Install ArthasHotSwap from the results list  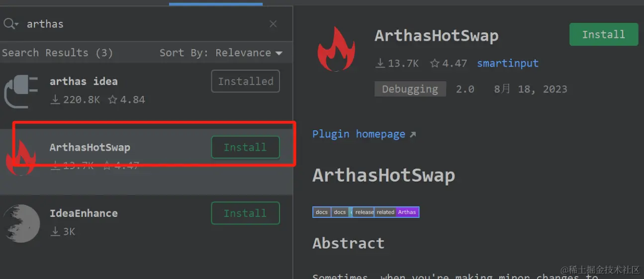[246, 147]
